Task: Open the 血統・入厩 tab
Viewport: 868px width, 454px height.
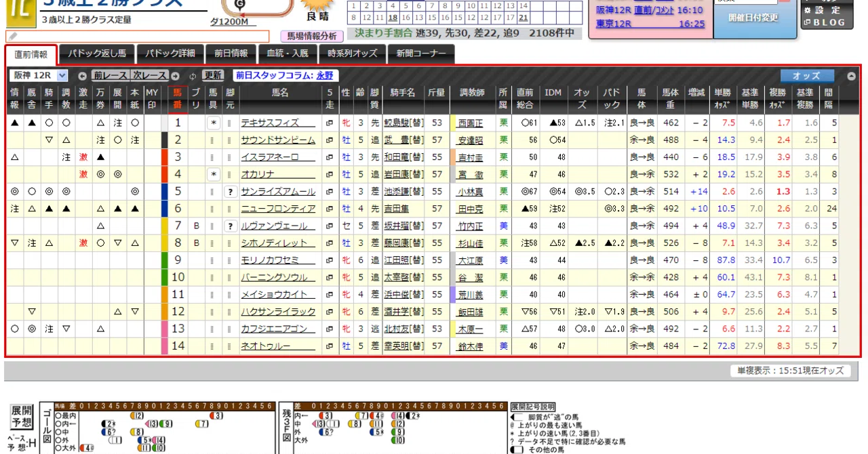Action: point(288,54)
